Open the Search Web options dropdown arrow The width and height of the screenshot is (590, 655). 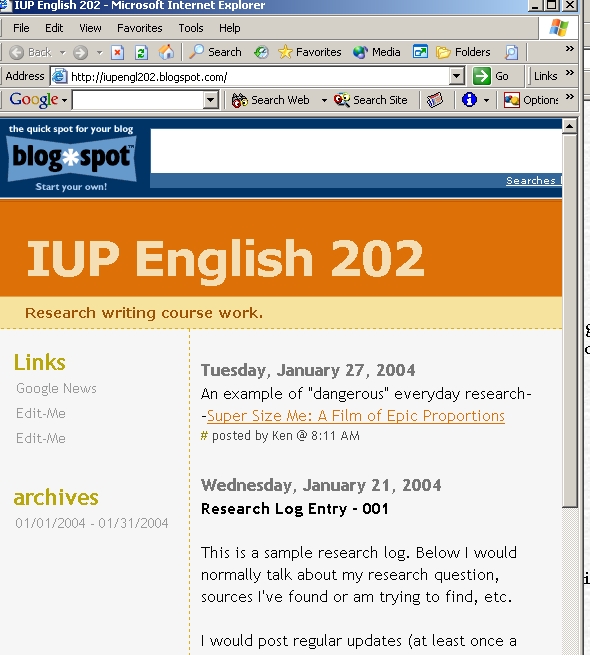pos(324,100)
